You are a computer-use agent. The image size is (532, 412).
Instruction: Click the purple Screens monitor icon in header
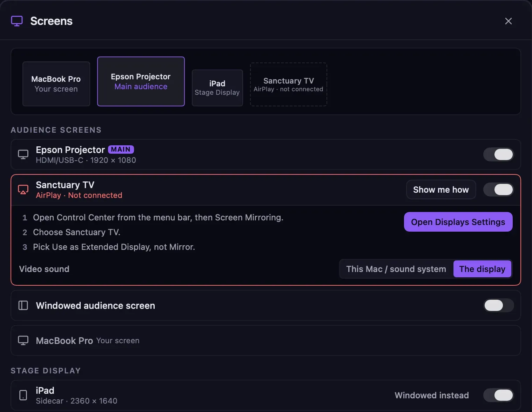click(x=17, y=21)
